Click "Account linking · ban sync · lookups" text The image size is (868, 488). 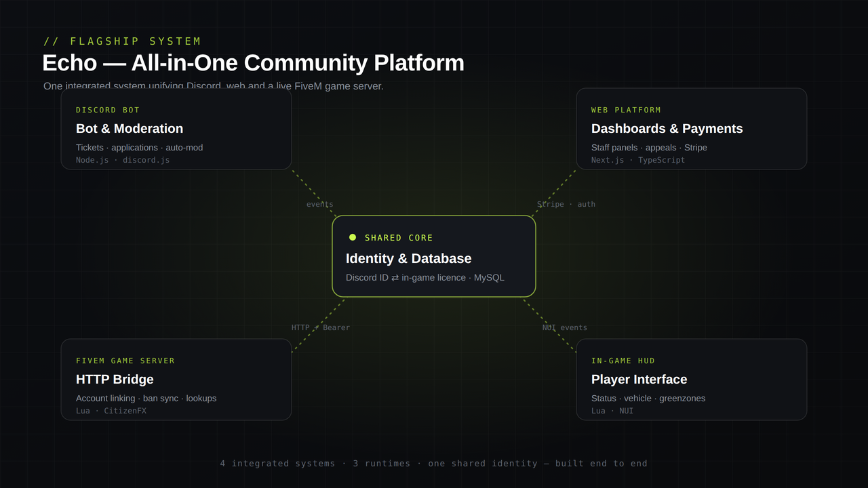(x=146, y=399)
